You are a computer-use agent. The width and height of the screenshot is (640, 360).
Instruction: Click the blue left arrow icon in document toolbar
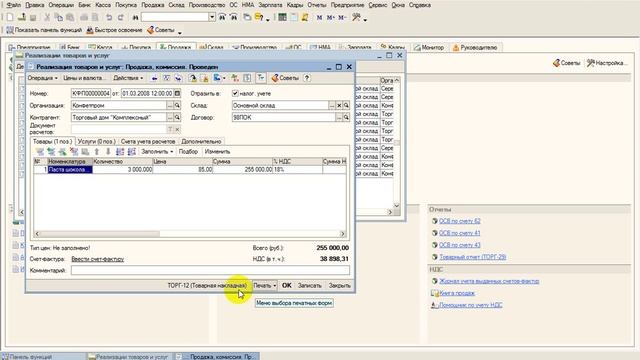coord(154,78)
